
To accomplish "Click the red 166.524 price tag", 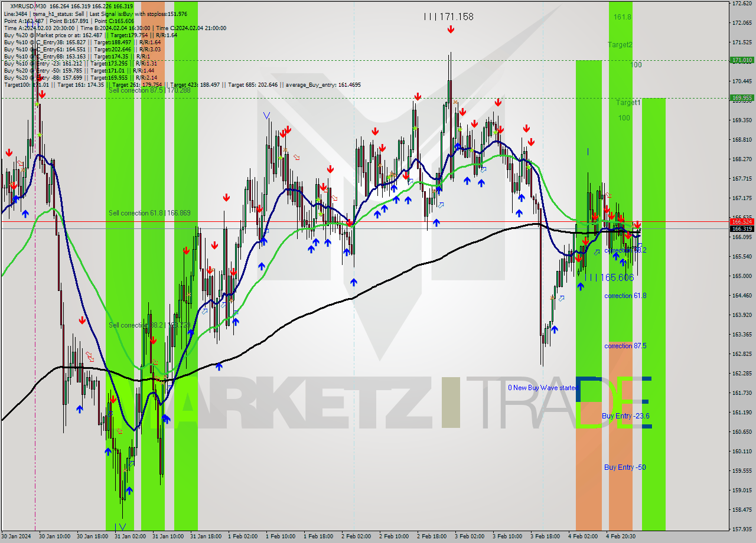I will (742, 221).
